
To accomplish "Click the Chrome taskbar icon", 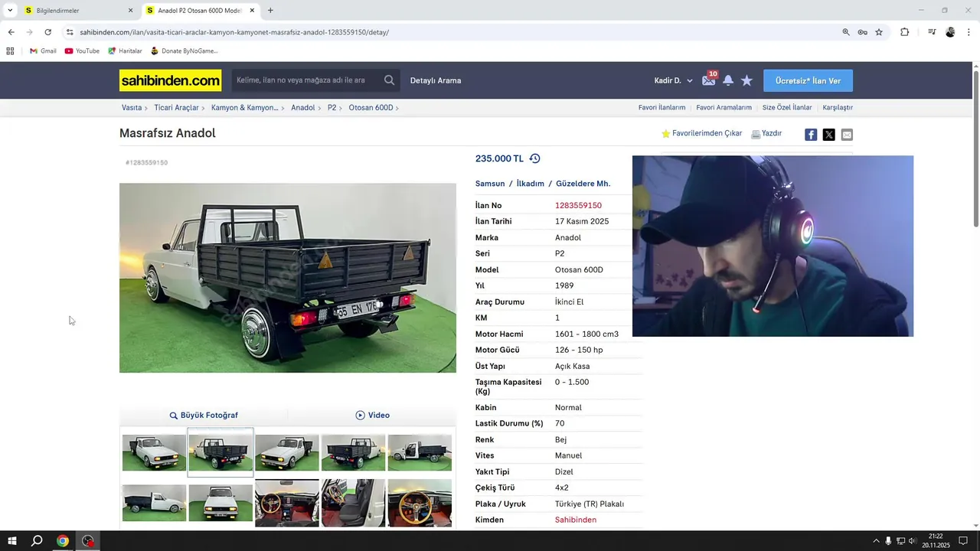I will 63,541.
